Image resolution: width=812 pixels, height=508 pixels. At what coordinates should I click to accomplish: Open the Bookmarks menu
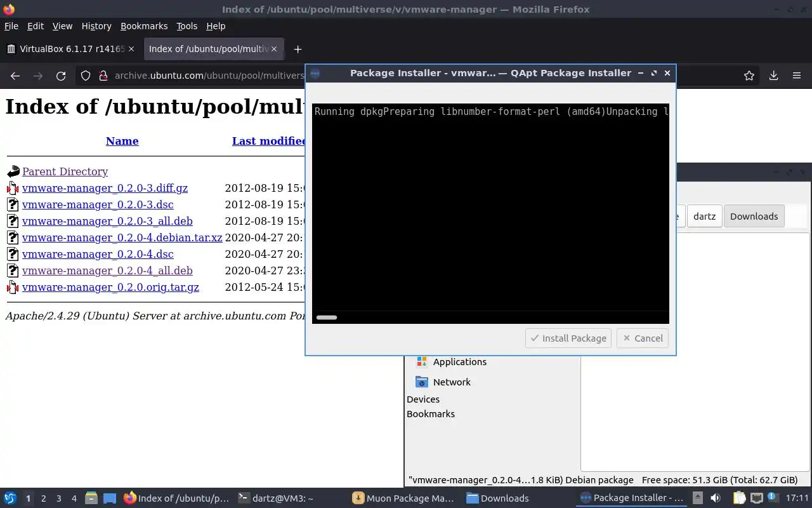click(144, 26)
